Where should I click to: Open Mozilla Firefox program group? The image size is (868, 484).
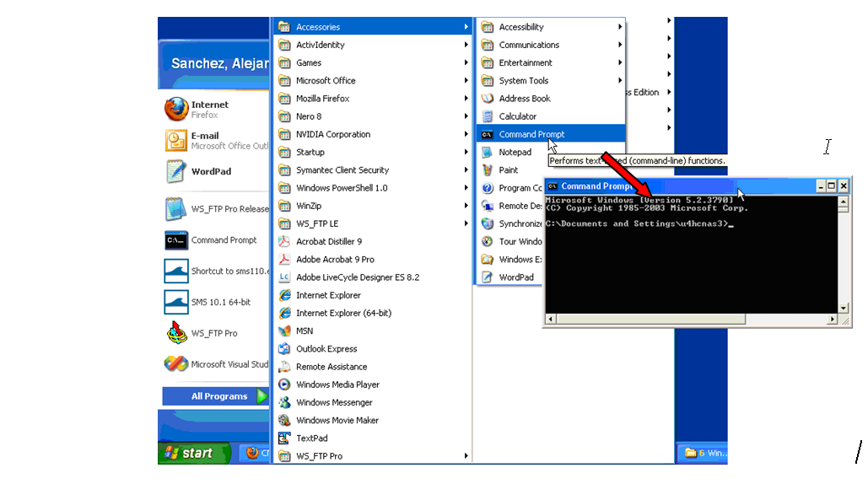pos(374,99)
